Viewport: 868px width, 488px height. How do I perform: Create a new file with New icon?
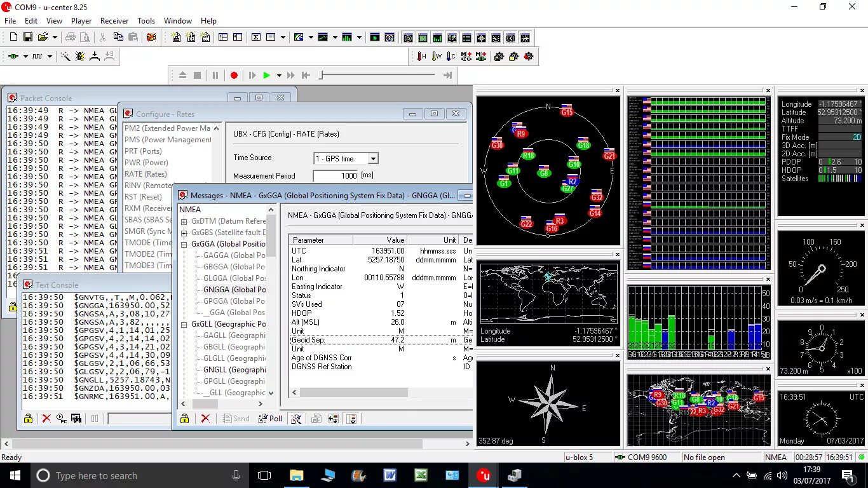pyautogui.click(x=13, y=37)
